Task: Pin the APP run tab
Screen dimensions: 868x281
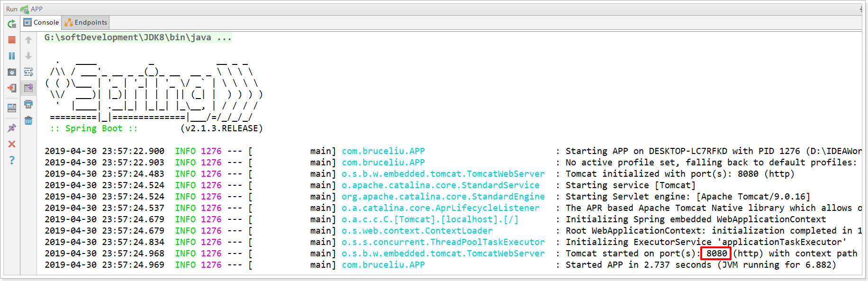Action: click(x=12, y=128)
